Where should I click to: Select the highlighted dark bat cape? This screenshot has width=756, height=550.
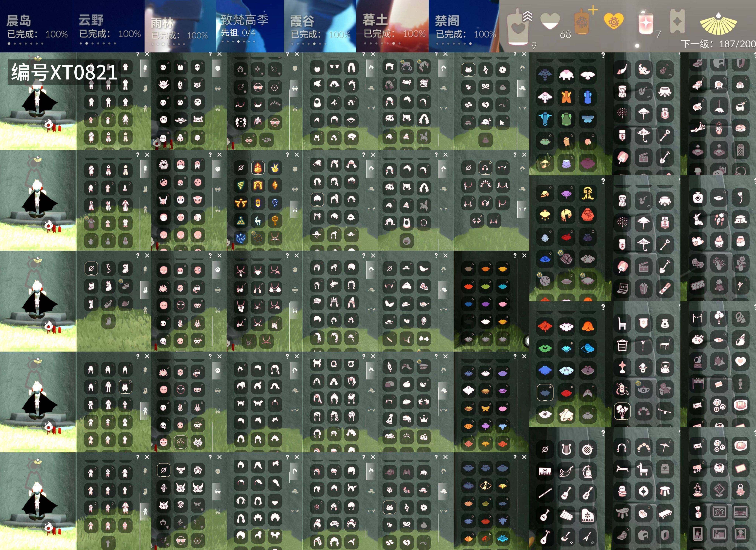pos(545,392)
